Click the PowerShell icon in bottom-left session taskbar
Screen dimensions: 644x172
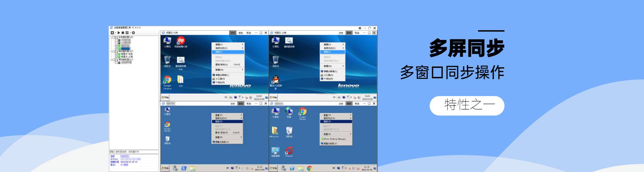184,168
